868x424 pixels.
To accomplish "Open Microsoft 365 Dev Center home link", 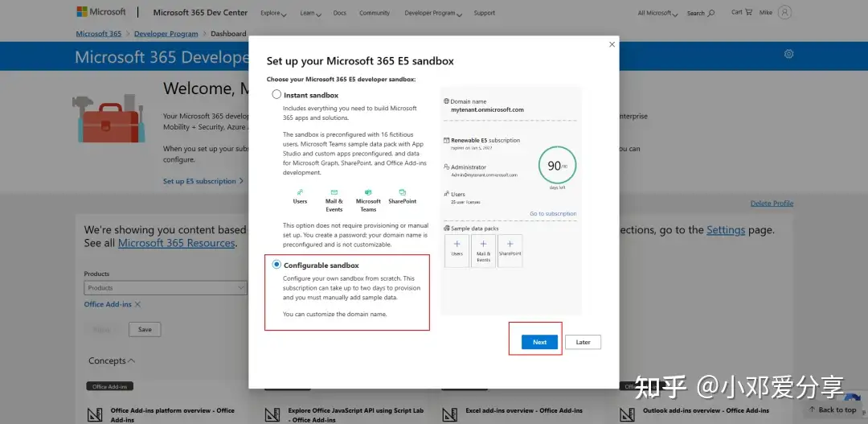I will 200,12.
